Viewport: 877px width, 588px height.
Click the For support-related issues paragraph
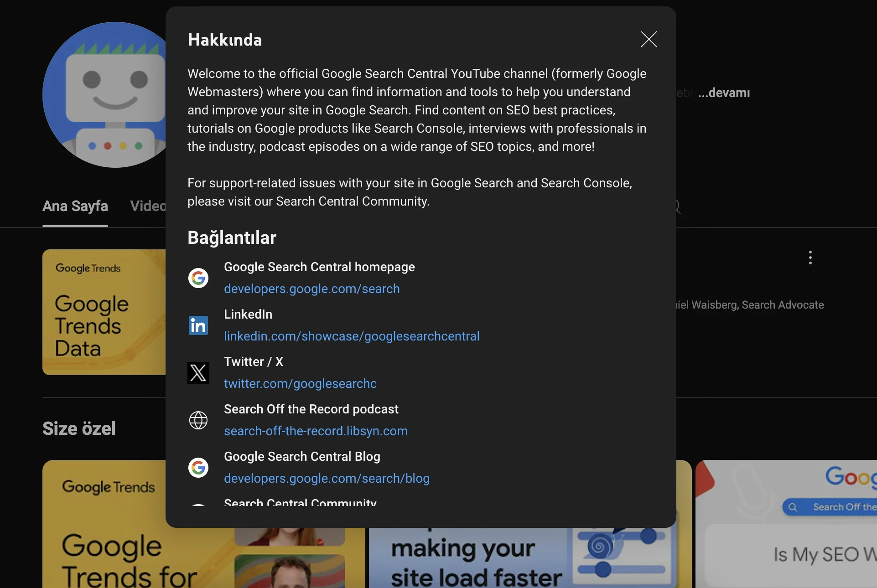tap(410, 192)
